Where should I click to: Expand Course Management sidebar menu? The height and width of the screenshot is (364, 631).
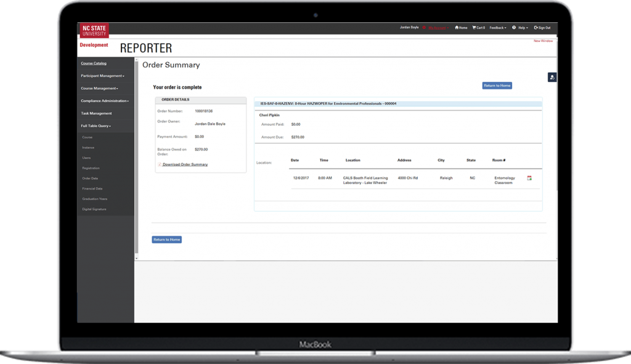[x=99, y=88]
